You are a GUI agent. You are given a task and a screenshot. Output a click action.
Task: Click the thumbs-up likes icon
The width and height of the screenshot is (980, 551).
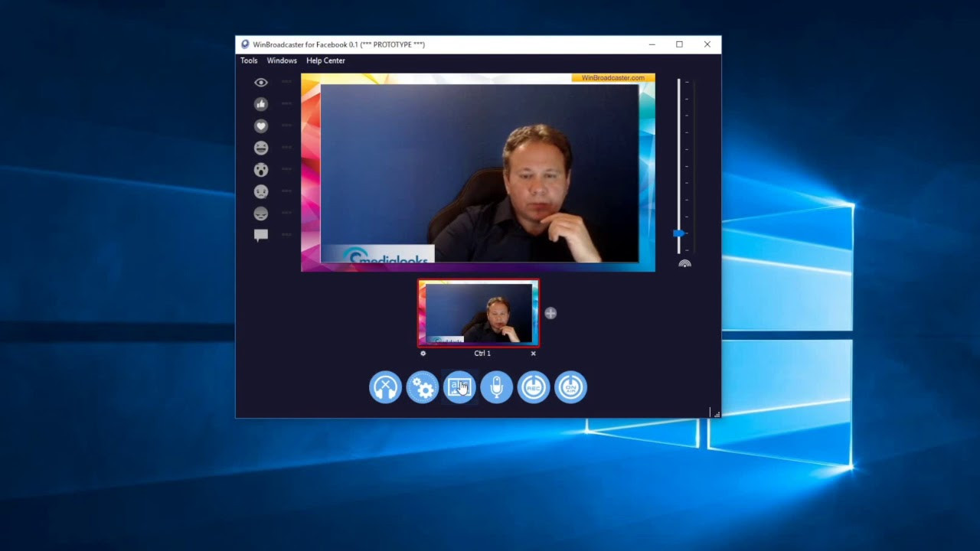tap(261, 104)
